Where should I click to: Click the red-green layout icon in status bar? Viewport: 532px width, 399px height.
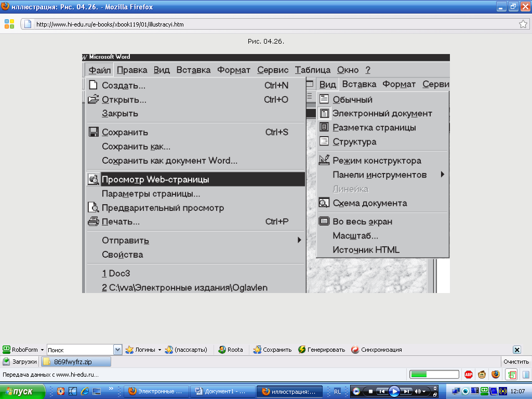[x=511, y=375]
